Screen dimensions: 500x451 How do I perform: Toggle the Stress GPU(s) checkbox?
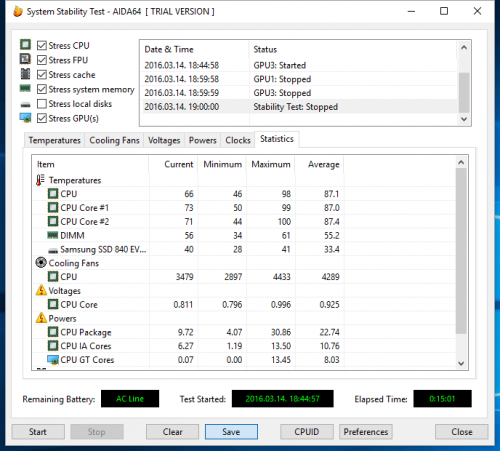42,118
